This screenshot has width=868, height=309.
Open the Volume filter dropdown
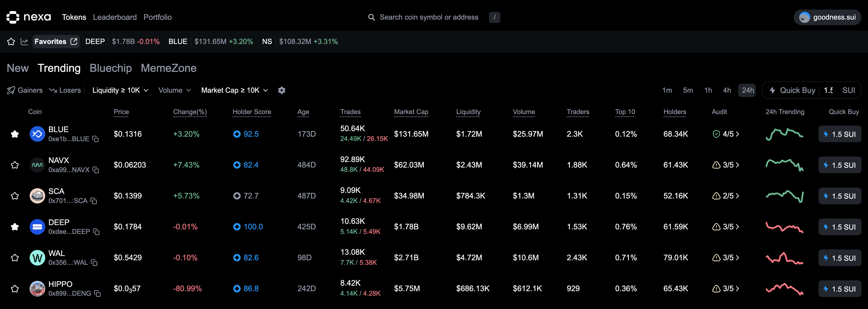coord(174,90)
